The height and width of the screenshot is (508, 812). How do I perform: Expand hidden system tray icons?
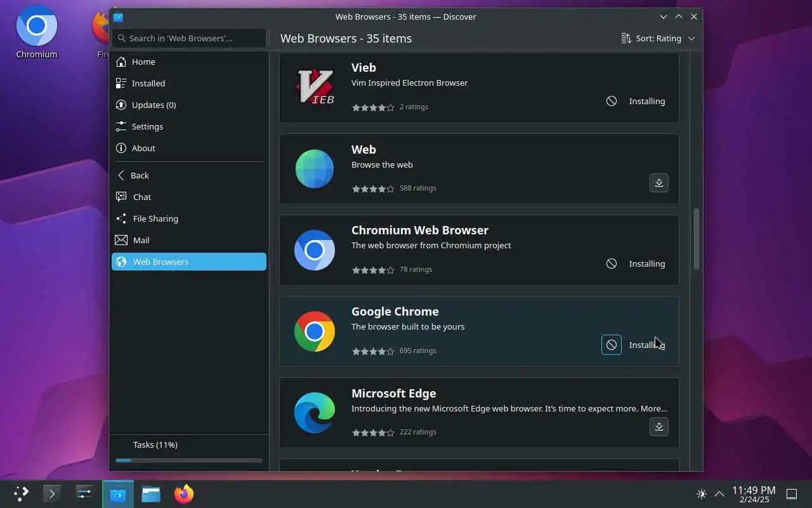pyautogui.click(x=719, y=494)
